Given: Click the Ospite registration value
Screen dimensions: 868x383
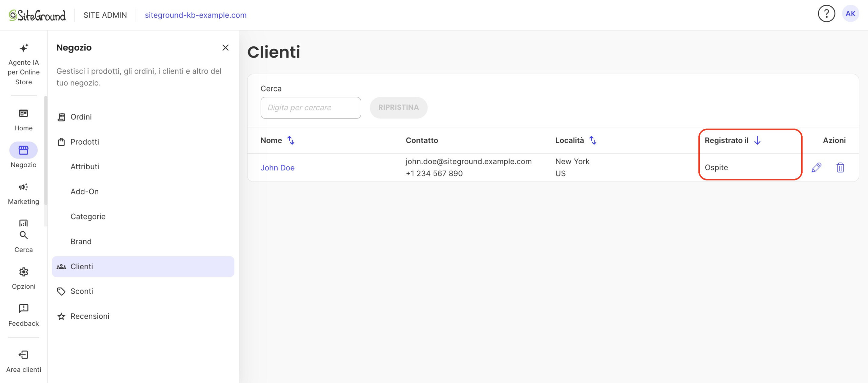Looking at the screenshot, I should 716,167.
